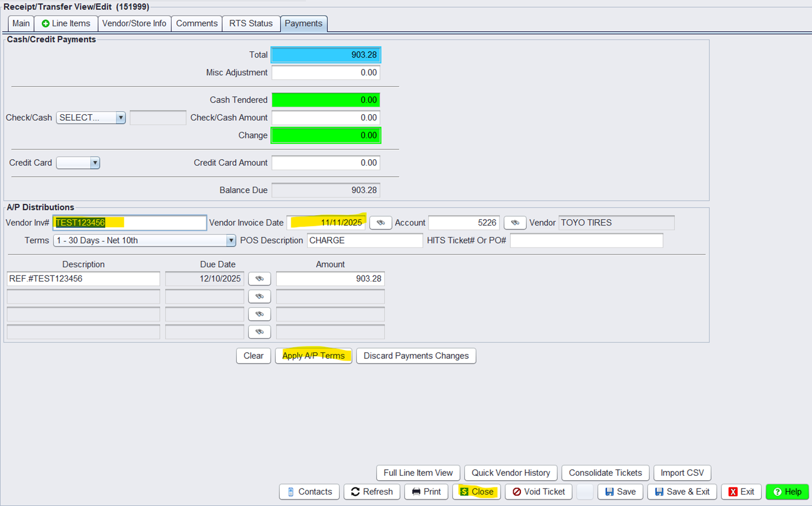Select the Misc Adjustment amount field
The height and width of the screenshot is (506, 812).
[x=326, y=73]
